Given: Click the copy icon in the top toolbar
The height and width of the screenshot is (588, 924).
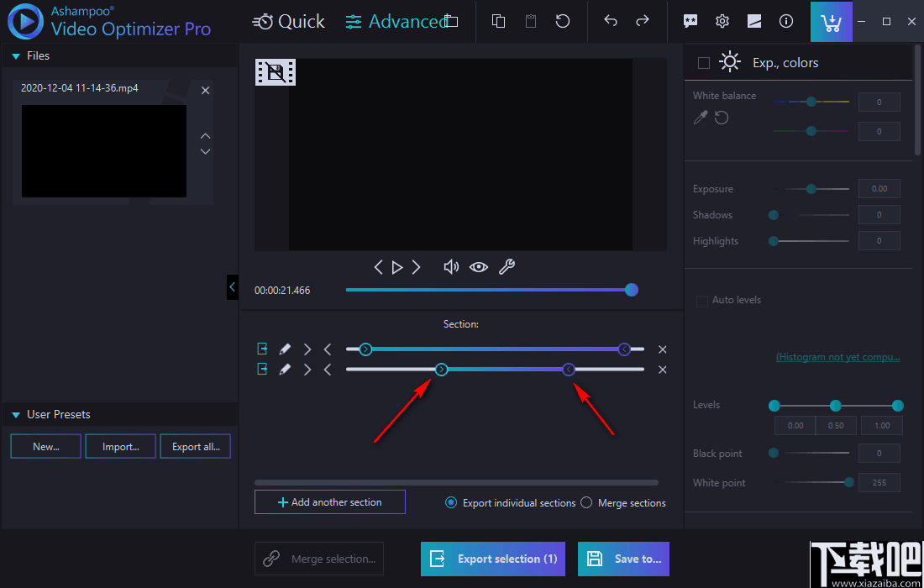Looking at the screenshot, I should pos(498,21).
